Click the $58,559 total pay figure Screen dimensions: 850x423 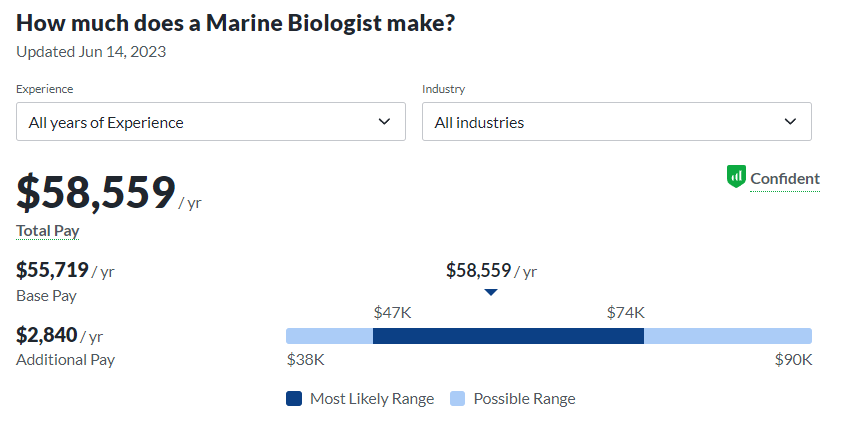pos(96,192)
